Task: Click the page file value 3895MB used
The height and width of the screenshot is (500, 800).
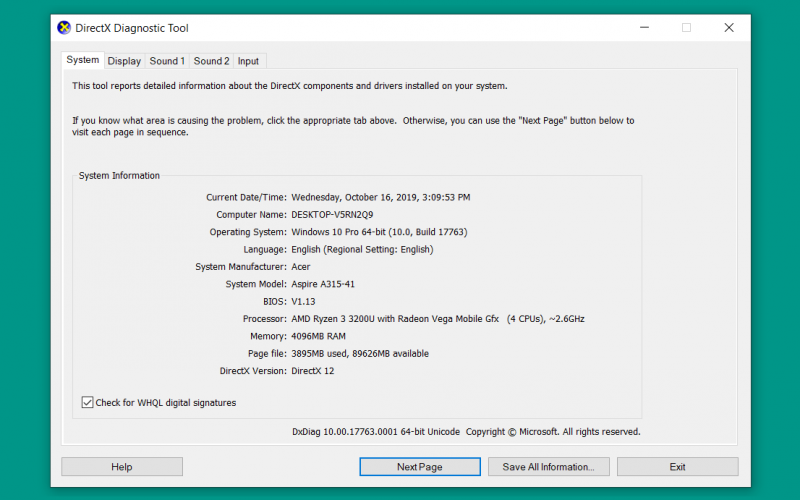Action: tap(319, 354)
